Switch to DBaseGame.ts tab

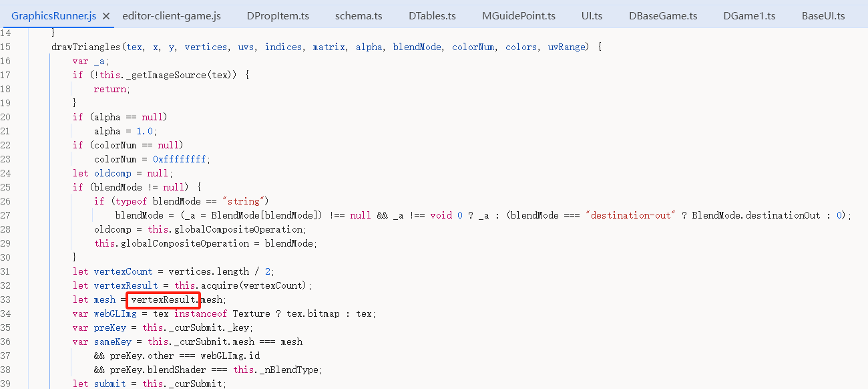(663, 15)
